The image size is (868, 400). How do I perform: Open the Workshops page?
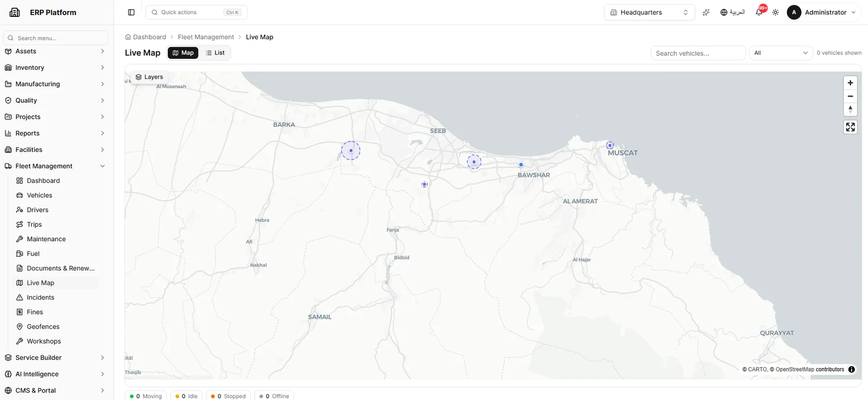coord(56,341)
